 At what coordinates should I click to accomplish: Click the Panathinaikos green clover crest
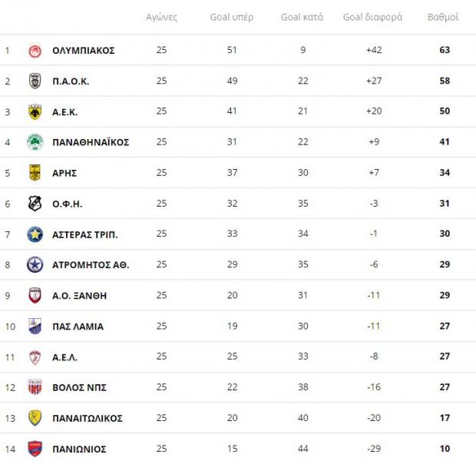click(x=34, y=142)
